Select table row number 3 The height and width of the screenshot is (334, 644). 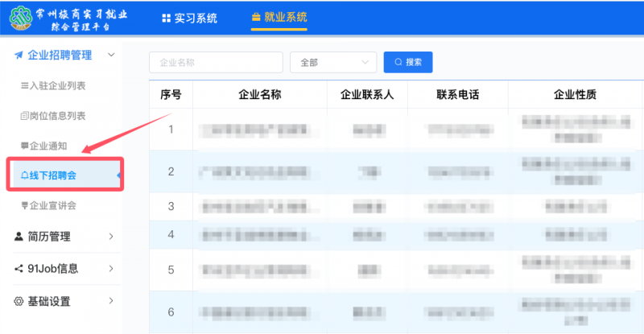click(396, 207)
